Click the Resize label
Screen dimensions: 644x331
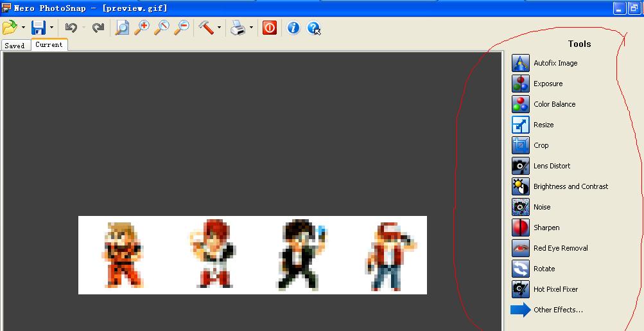coord(543,125)
